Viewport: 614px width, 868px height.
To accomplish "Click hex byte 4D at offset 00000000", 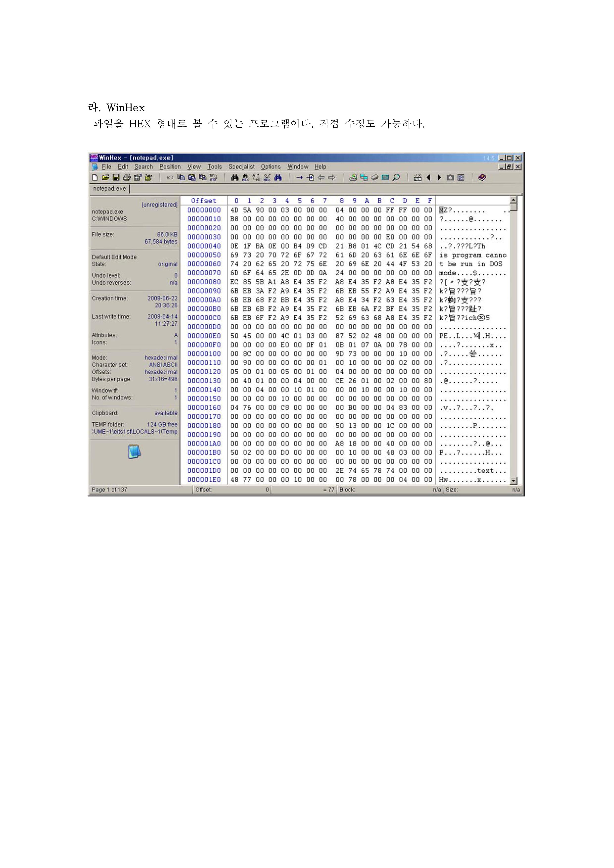I will point(235,210).
